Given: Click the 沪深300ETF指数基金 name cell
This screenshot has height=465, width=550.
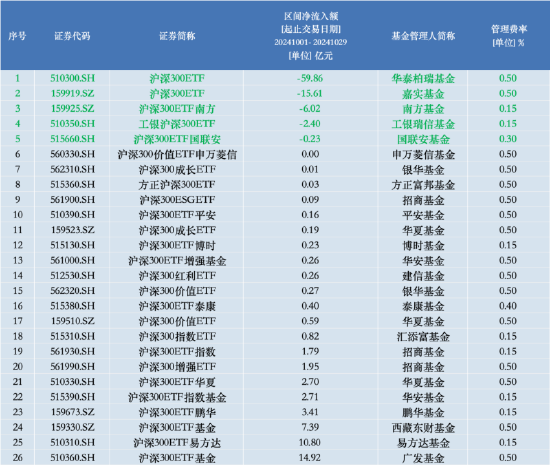Looking at the screenshot, I should coord(177,397).
